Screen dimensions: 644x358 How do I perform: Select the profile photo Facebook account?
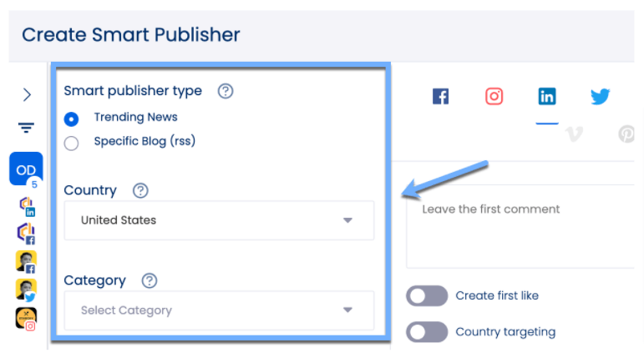point(26,262)
